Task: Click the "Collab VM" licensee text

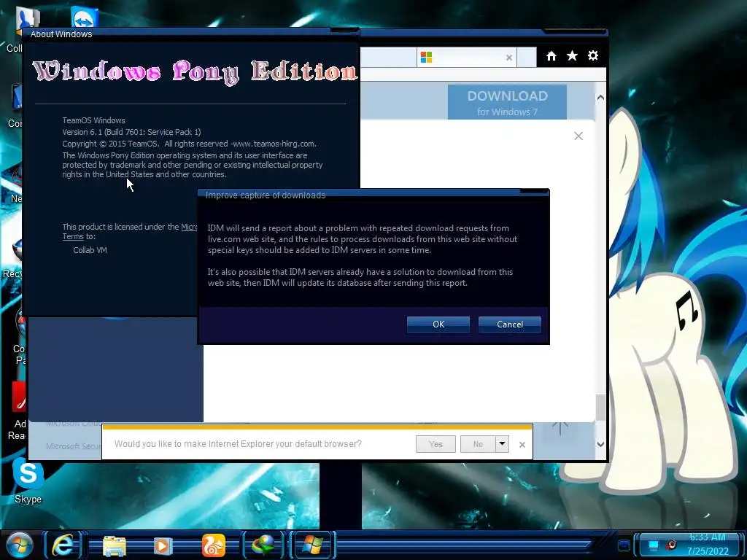Action: 90,250
